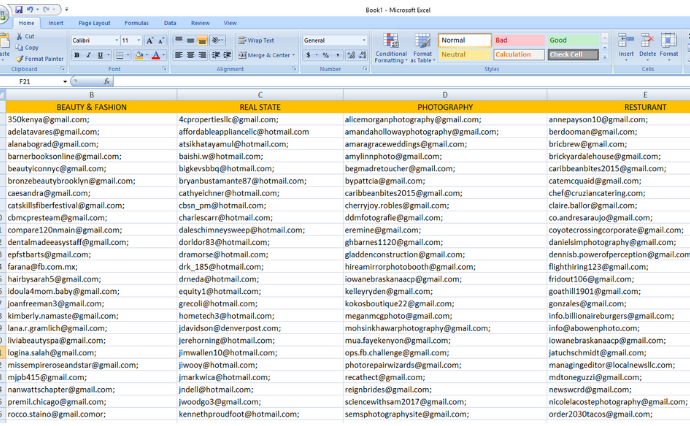Insert cells using Insert button
The image size is (690, 426).
[x=626, y=48]
